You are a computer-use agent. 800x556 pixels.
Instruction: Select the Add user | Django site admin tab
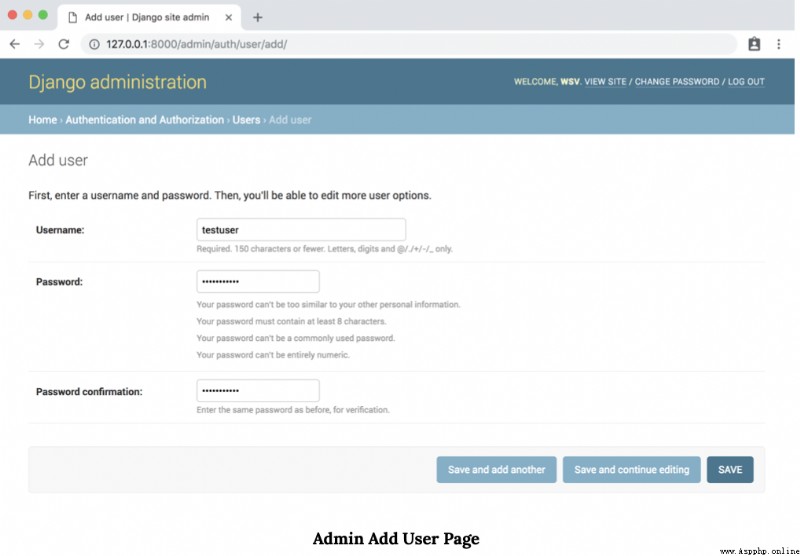(147, 17)
